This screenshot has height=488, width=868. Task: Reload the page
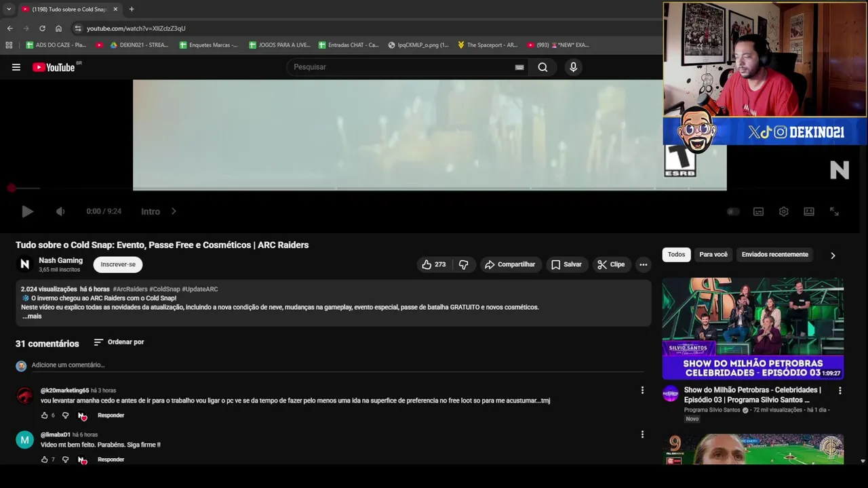point(42,28)
